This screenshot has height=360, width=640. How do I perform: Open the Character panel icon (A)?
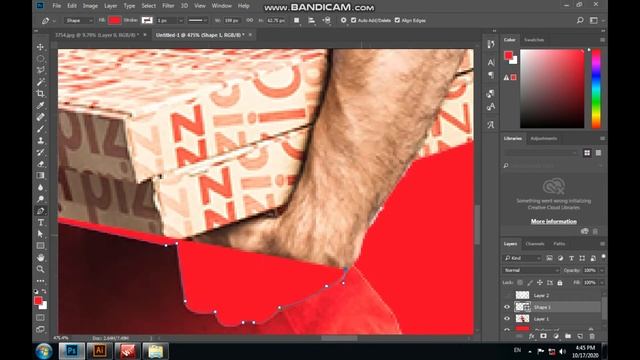tap(491, 62)
